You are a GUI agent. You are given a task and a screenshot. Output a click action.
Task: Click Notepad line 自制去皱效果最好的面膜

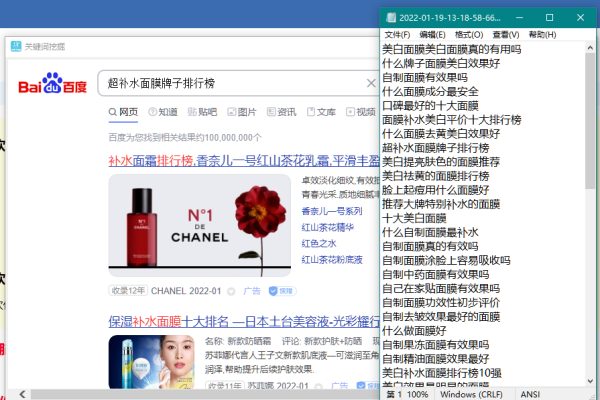(441, 317)
